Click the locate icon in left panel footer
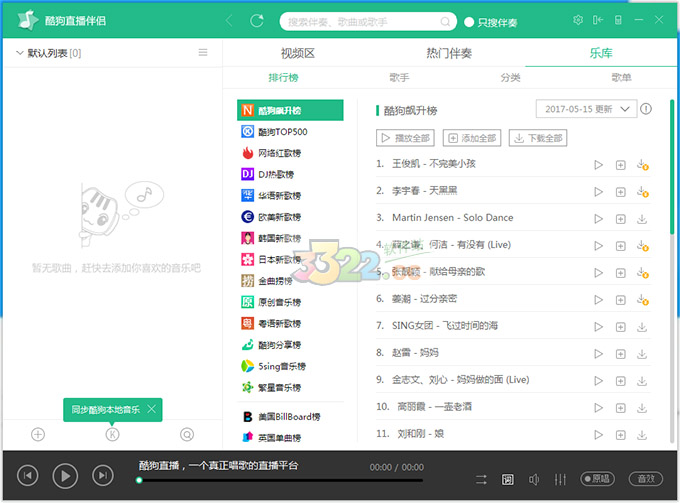Viewport: 680px width, 503px height. coord(187,434)
